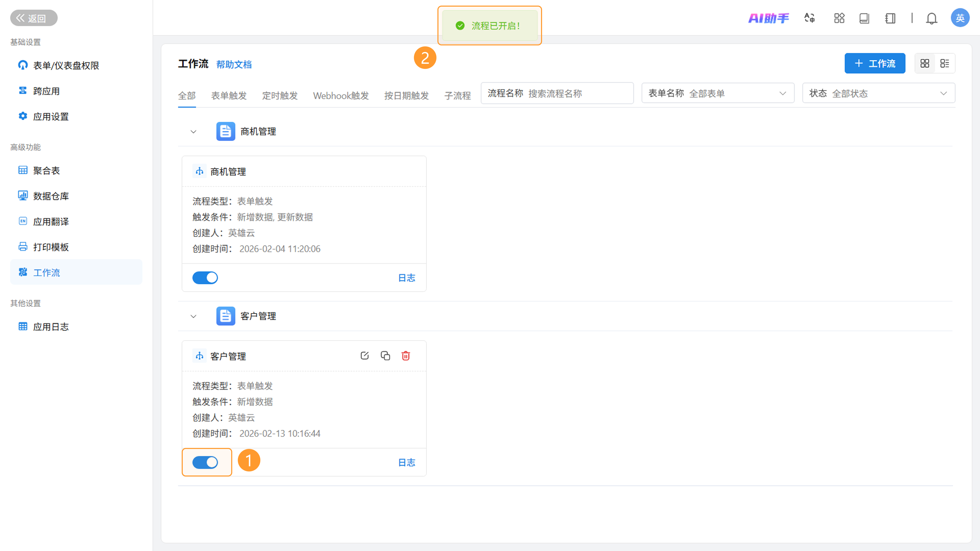Click the user avatar 英
Screen dimensions: 980x551
pos(960,18)
